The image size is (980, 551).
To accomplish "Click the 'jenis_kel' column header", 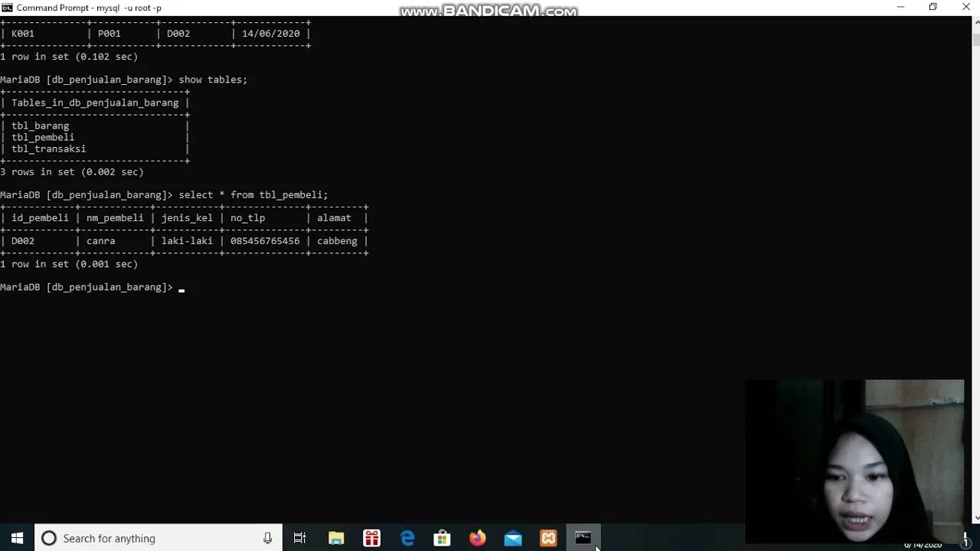I will 187,217.
